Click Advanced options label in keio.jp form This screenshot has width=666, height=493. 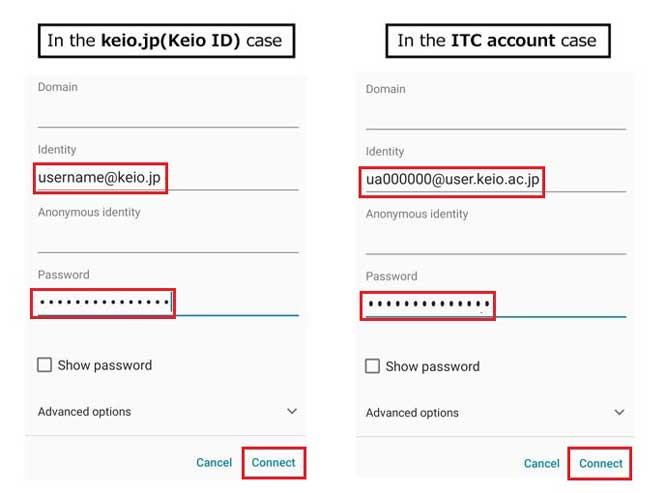pos(84,412)
